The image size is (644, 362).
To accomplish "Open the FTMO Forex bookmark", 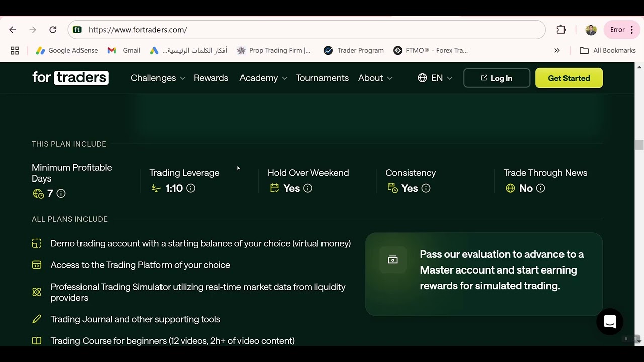I will [431, 50].
